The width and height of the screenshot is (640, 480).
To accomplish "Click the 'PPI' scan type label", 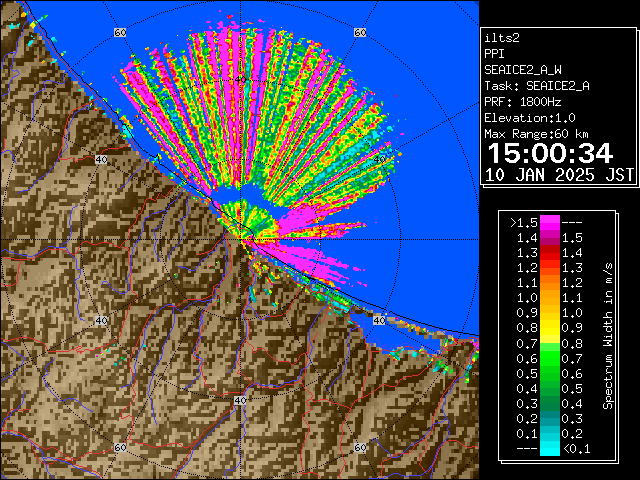I will point(494,54).
